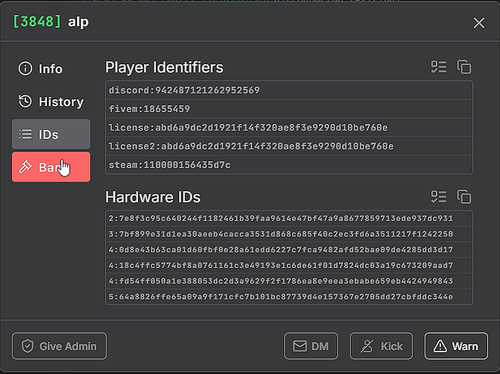Warn the player alp

pos(456,346)
